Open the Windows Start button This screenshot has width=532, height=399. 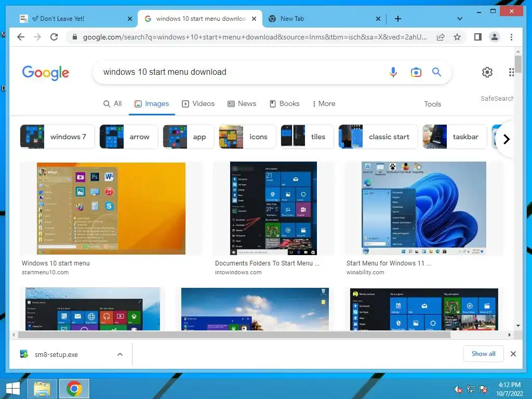click(x=13, y=389)
